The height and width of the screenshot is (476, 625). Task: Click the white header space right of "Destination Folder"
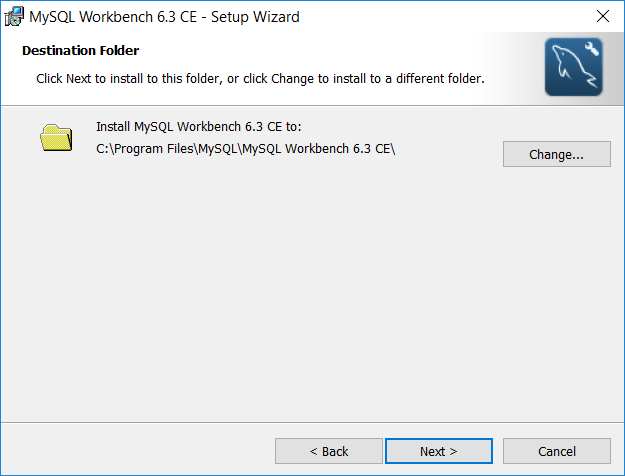click(x=330, y=50)
